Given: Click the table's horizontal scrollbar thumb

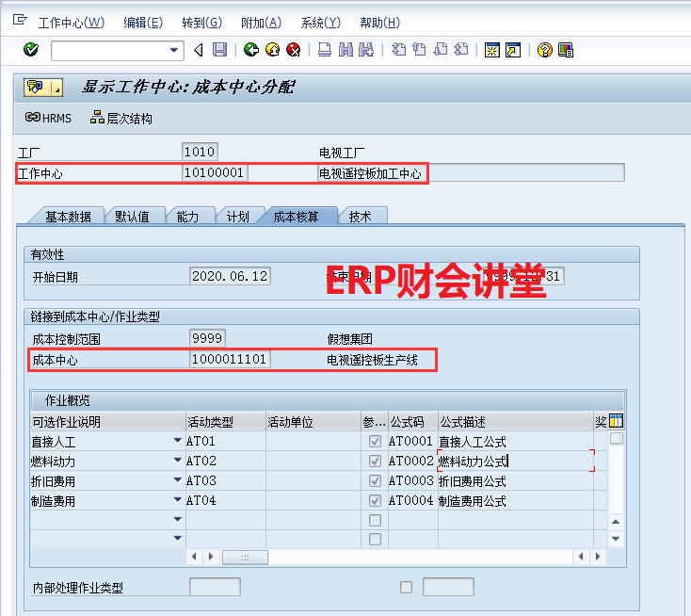Looking at the screenshot, I should (x=245, y=557).
